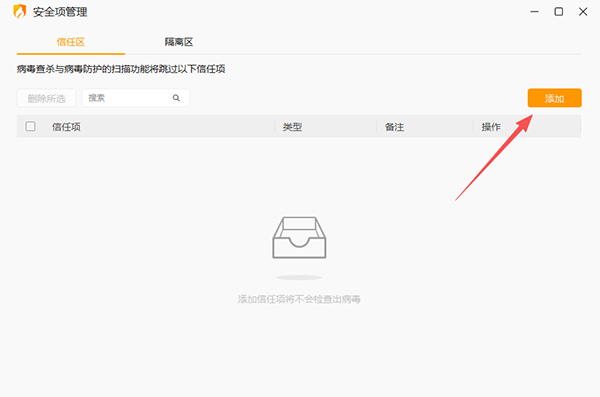Click the 安全项管理 window title

coord(60,12)
